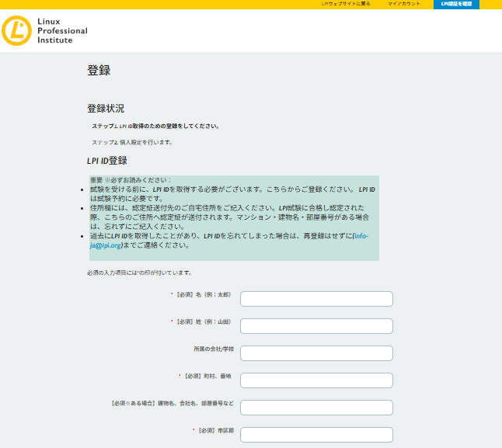Click the LPI ID登録 section heading
Screen dimensions: 502x448
[107, 161]
